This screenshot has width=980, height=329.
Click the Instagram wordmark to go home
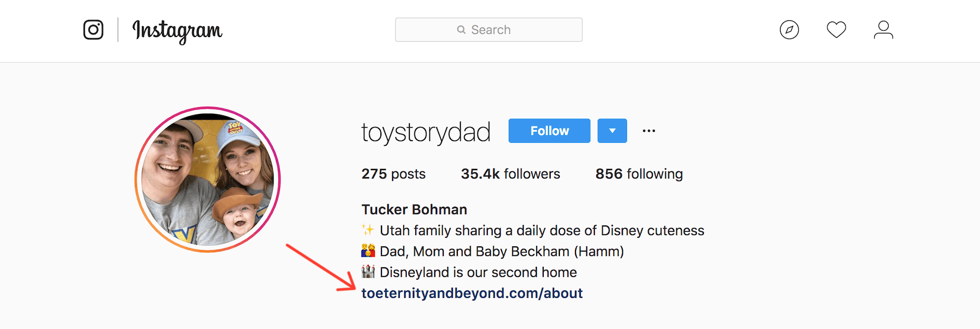point(177,31)
